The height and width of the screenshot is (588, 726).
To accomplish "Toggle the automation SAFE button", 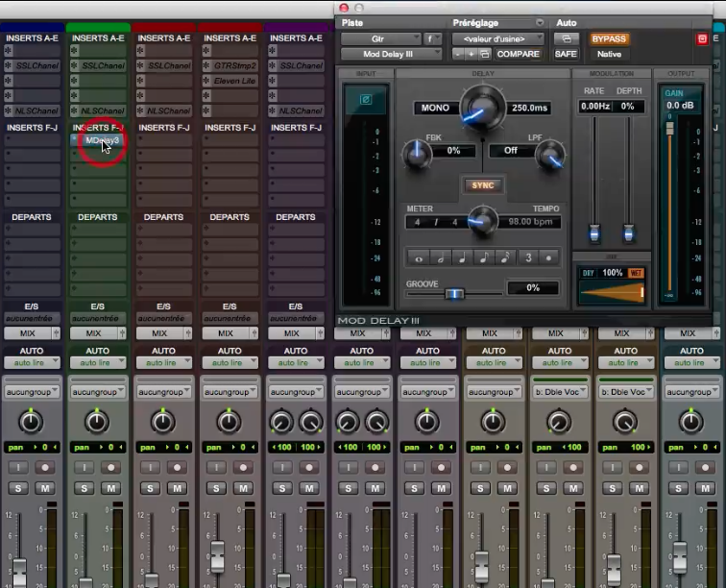I will click(566, 54).
